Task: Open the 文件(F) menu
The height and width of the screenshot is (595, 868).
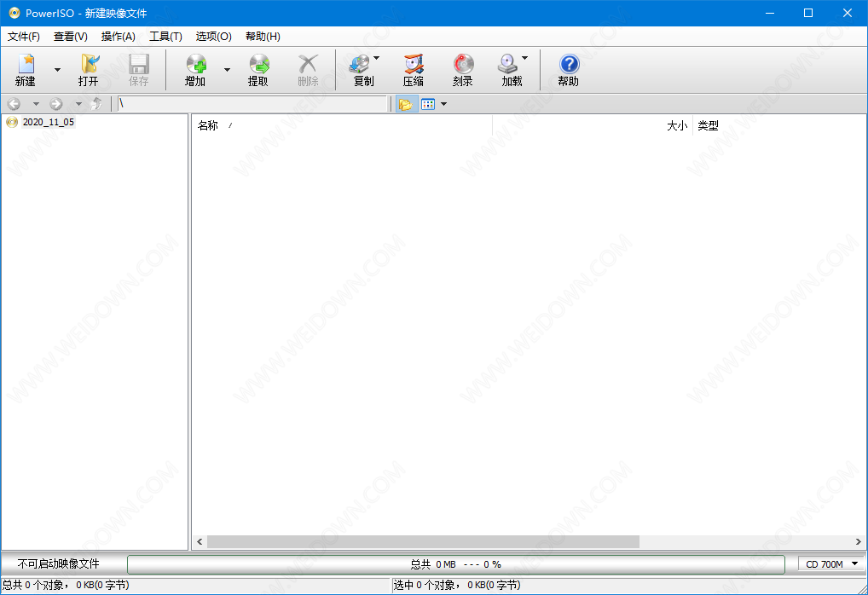Action: tap(24, 37)
